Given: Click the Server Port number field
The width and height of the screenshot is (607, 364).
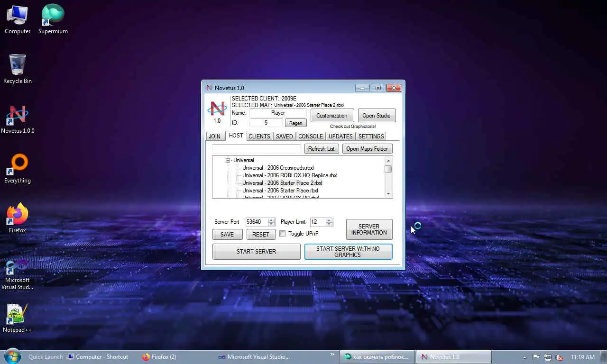Looking at the screenshot, I should click(x=257, y=222).
